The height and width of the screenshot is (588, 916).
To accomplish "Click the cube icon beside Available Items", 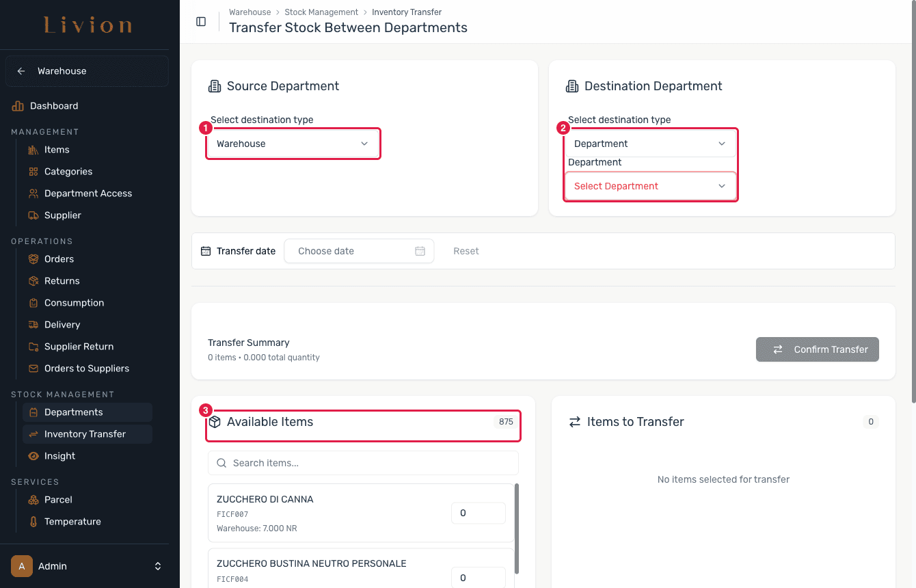I will (x=215, y=422).
